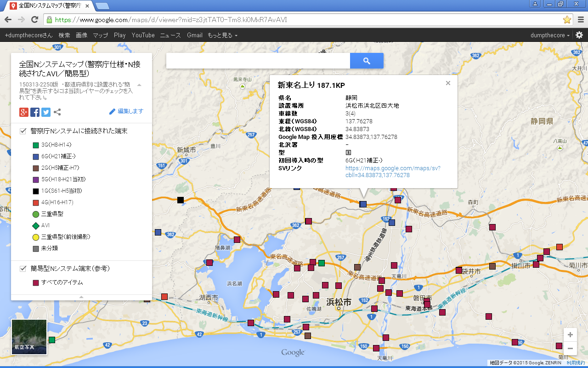
Task: Open +dumpthecoreさん Google+ link
Action: [28, 35]
